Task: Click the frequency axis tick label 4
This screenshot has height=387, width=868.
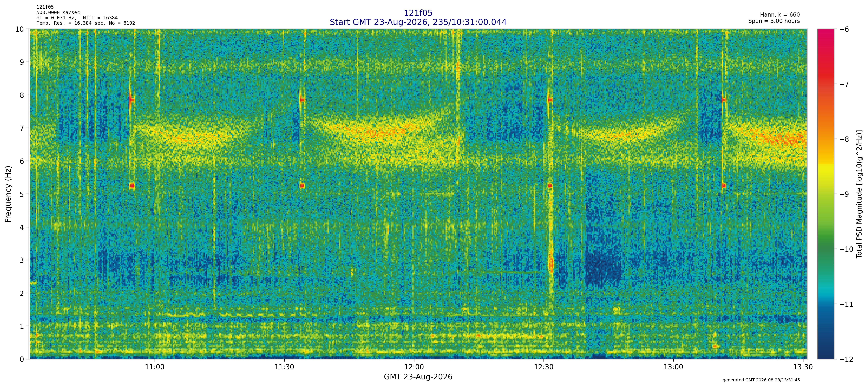Action: click(x=22, y=227)
